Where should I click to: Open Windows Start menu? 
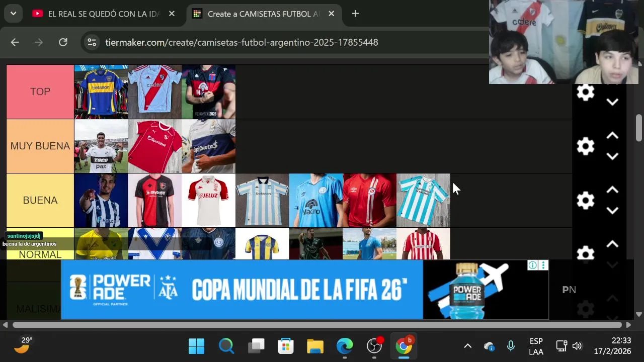point(196,346)
